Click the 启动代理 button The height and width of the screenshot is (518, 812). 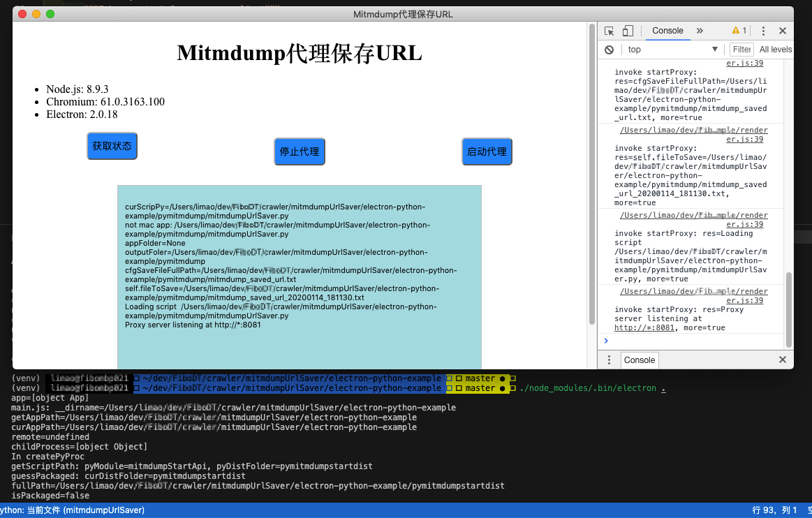tap(487, 151)
